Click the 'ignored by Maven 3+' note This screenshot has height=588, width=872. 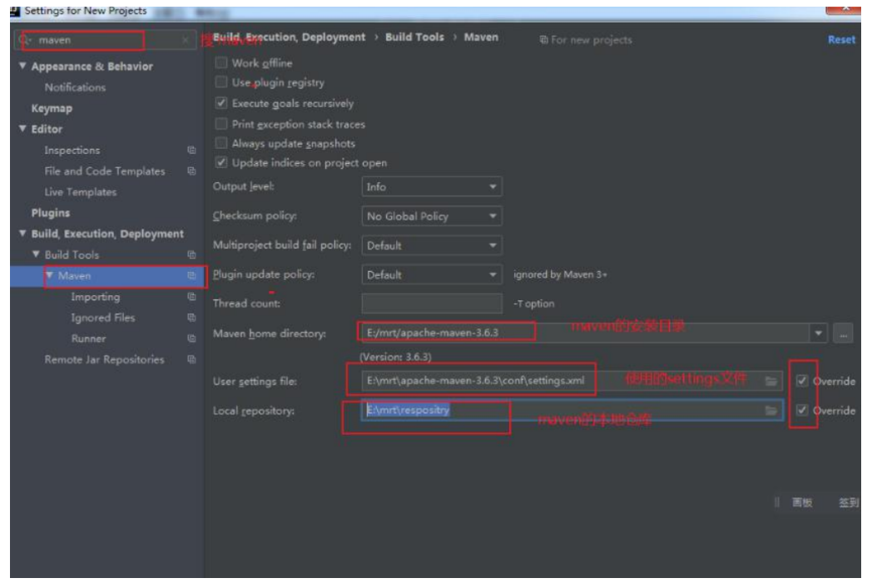click(560, 274)
